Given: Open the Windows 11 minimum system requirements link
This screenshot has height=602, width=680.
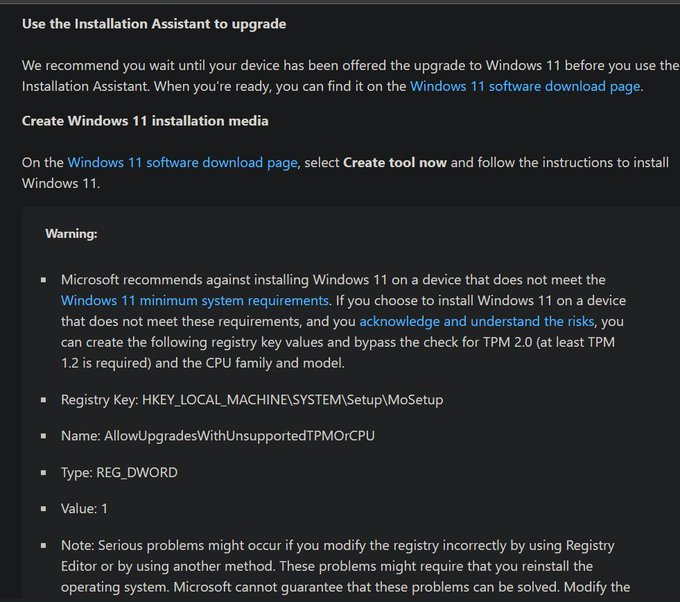Looking at the screenshot, I should pyautogui.click(x=195, y=300).
